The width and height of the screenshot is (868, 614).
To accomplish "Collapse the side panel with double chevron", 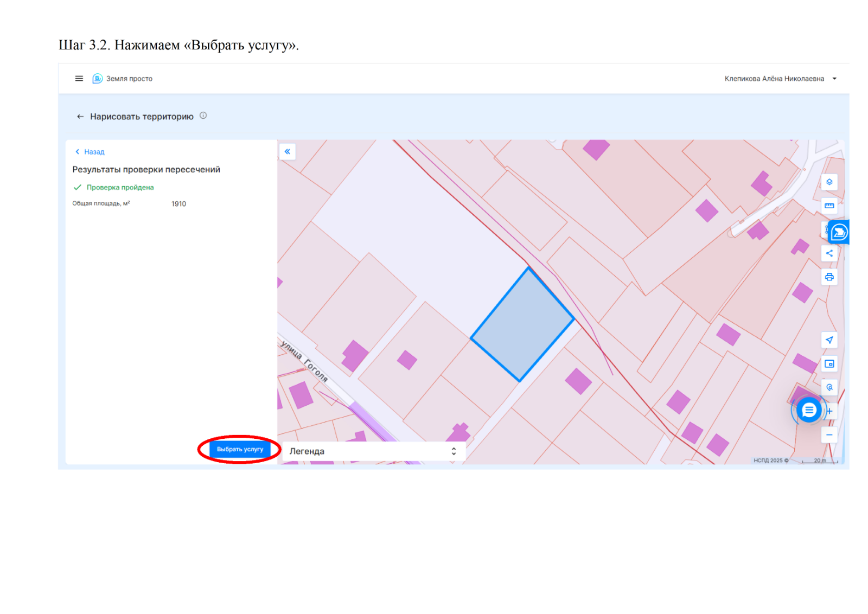I will click(288, 152).
